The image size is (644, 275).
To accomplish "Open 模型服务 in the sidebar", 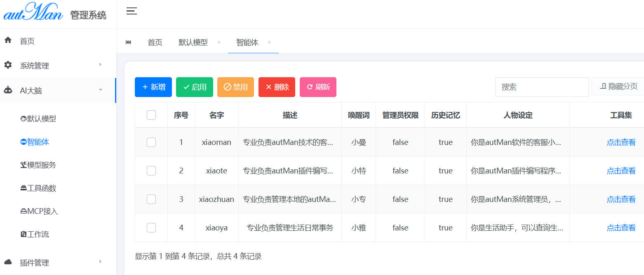I will pos(38,165).
